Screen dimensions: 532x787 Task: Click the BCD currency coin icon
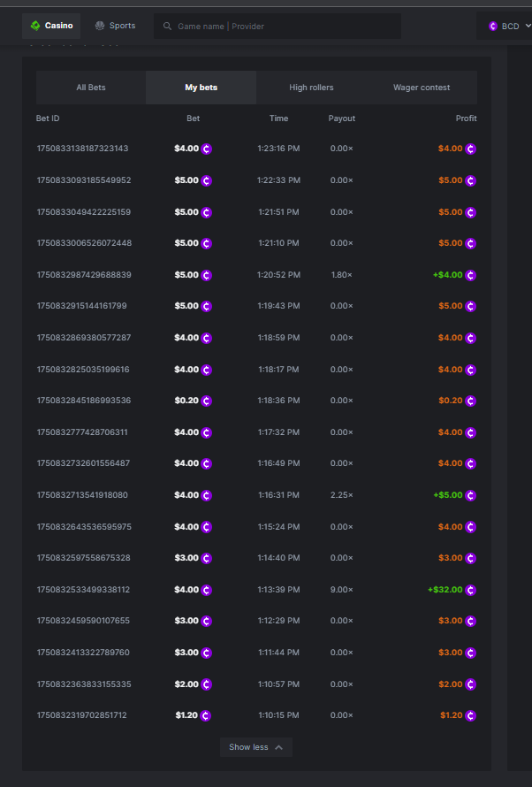[x=493, y=27]
